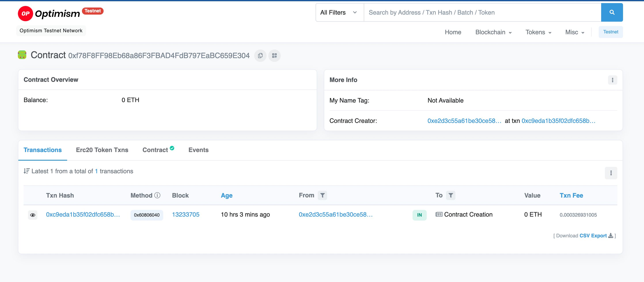Click the CSV download arrow icon
This screenshot has height=282, width=644.
coord(610,236)
